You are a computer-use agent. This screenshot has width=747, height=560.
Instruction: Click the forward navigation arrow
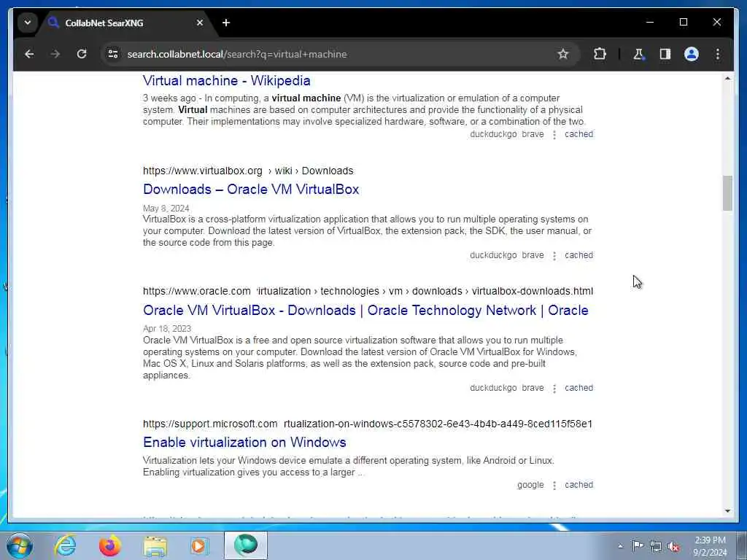pos(55,54)
